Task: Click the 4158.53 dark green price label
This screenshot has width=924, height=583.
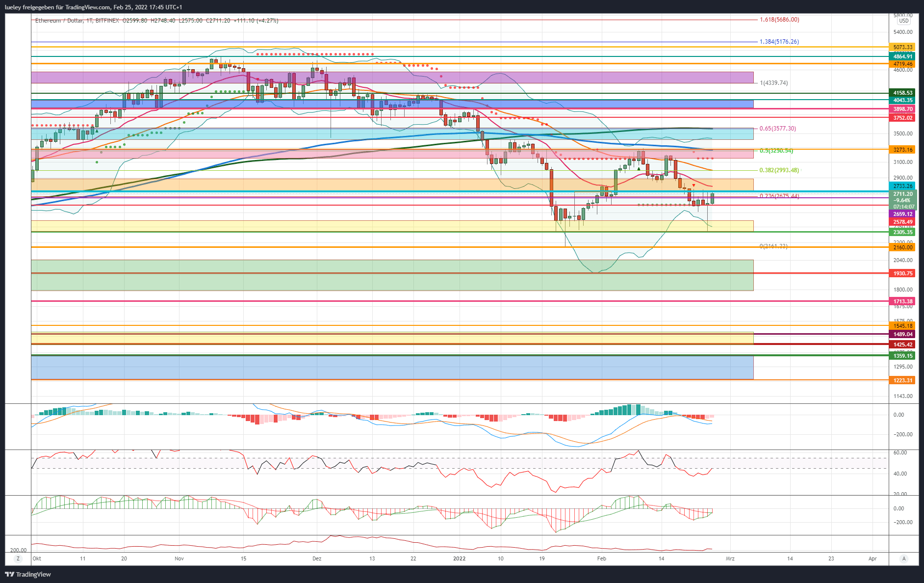Action: point(902,93)
